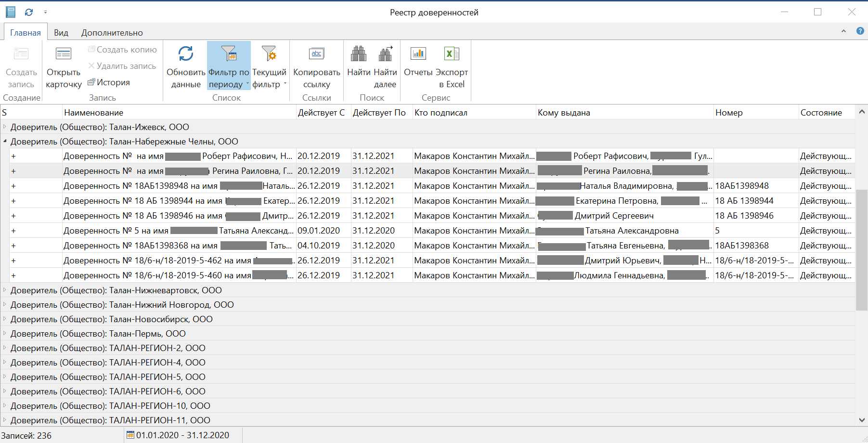The width and height of the screenshot is (868, 443).
Task: Sort by the Кто подписал column header
Action: tap(474, 112)
